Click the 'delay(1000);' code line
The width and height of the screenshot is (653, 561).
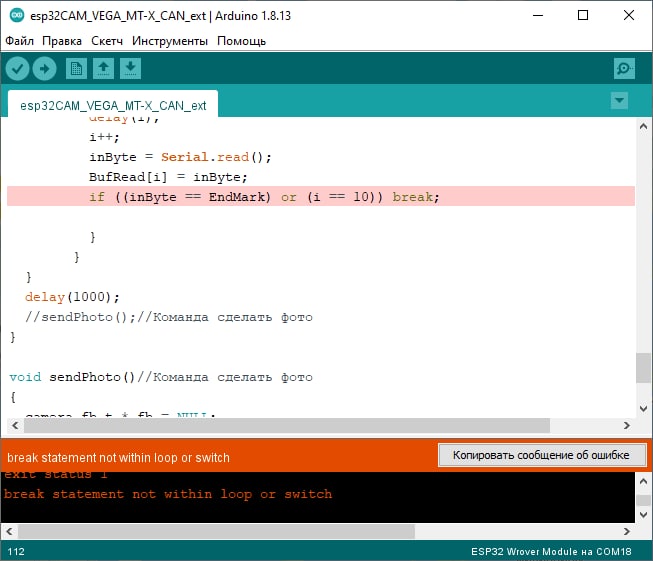point(72,297)
